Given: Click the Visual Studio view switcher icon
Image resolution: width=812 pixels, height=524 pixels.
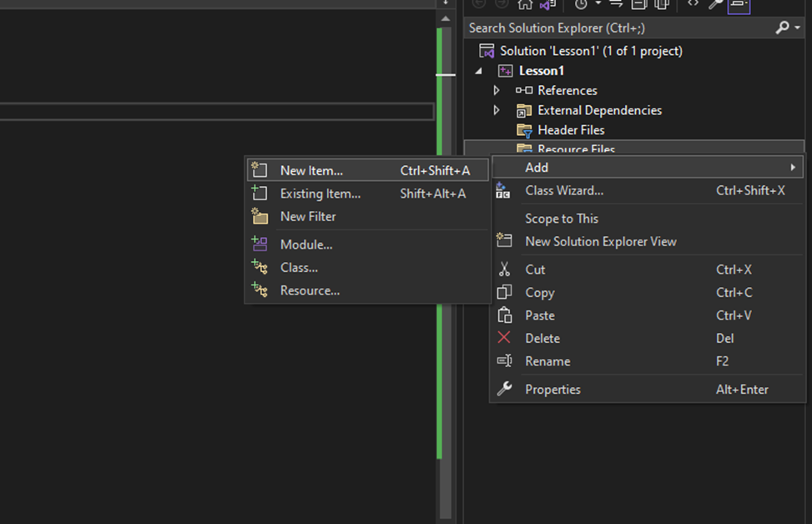Looking at the screenshot, I should (x=547, y=4).
